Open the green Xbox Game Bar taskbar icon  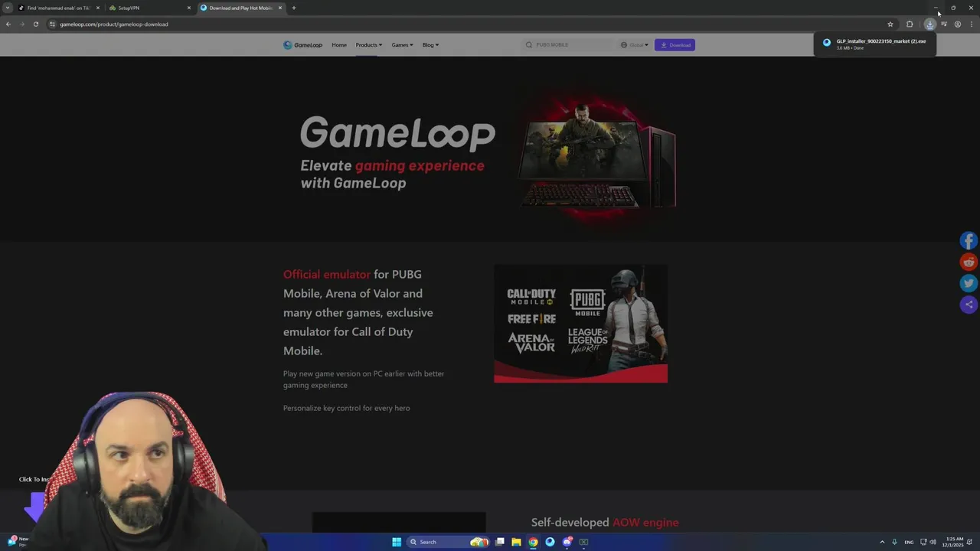[583, 542]
